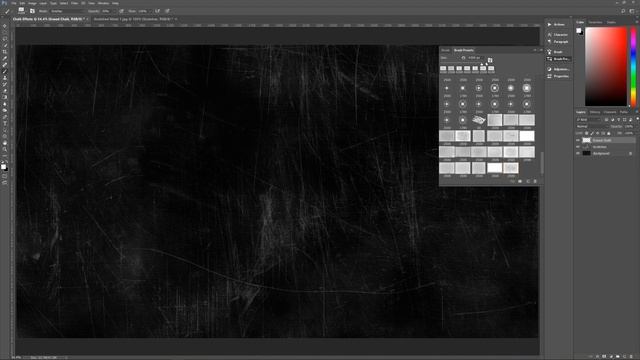Image resolution: width=640 pixels, height=360 pixels.
Task: Open the Image menu
Action: point(32,3)
